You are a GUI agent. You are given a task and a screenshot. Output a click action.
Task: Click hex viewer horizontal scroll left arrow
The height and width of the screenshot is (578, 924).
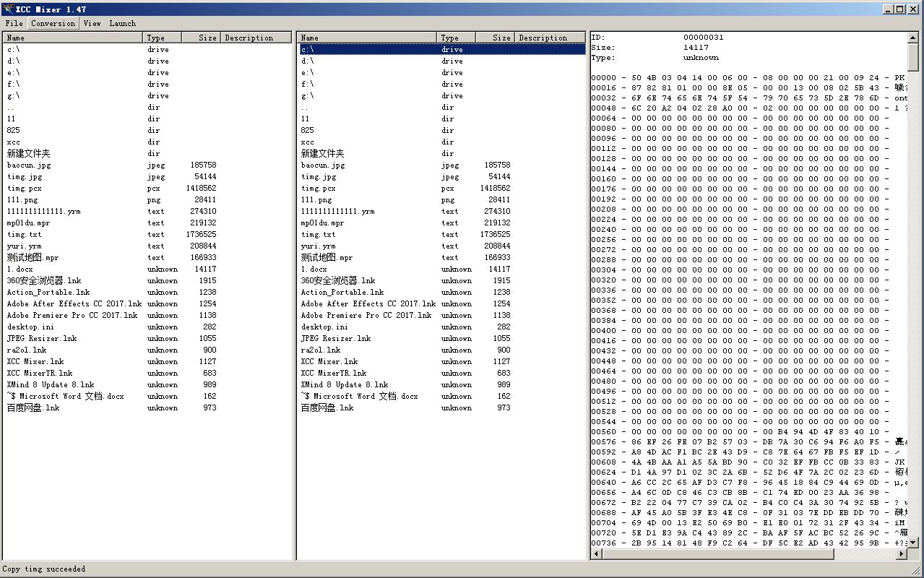pyautogui.click(x=596, y=553)
